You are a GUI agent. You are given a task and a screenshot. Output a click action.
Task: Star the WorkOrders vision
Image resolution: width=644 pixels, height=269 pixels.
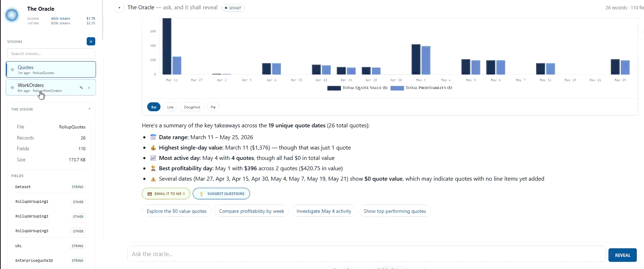point(13,87)
